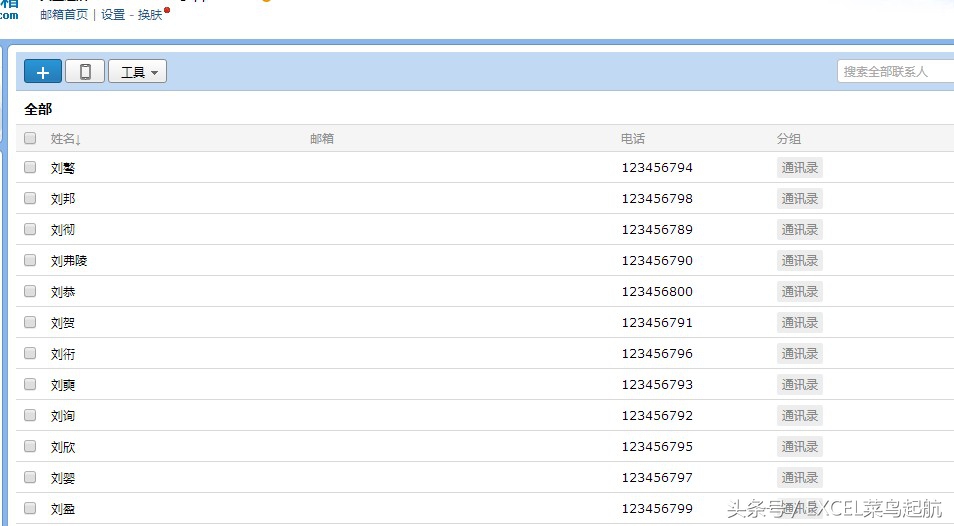The width and height of the screenshot is (954, 526).
Task: Sort by the 姓名 column header
Action: (66, 139)
